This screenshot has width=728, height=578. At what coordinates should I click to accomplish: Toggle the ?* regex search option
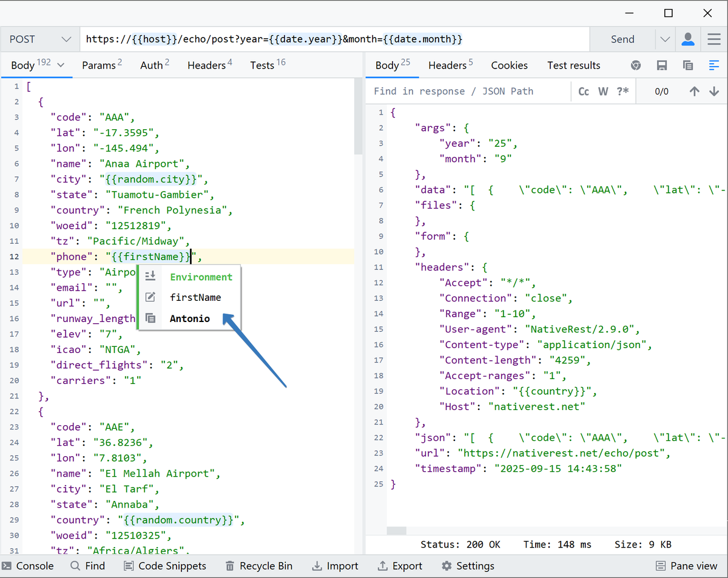pos(622,92)
